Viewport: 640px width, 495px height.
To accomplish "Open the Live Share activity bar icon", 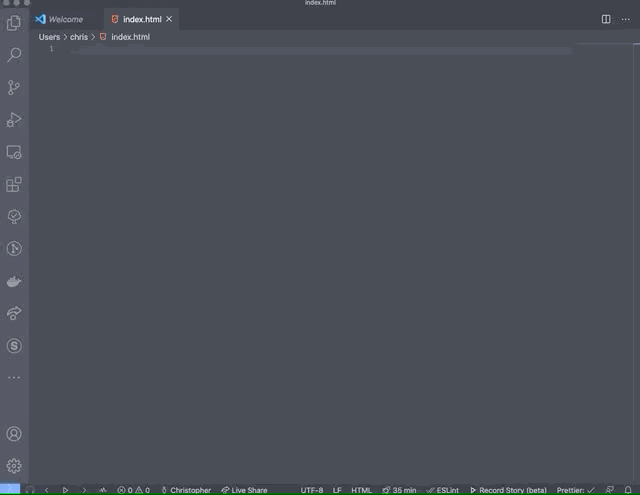I will coord(14,313).
